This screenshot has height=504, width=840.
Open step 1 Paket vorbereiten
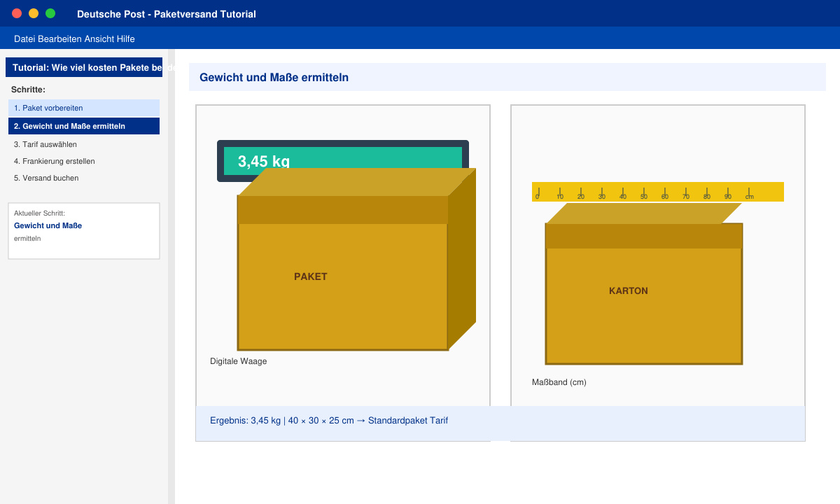[84, 108]
